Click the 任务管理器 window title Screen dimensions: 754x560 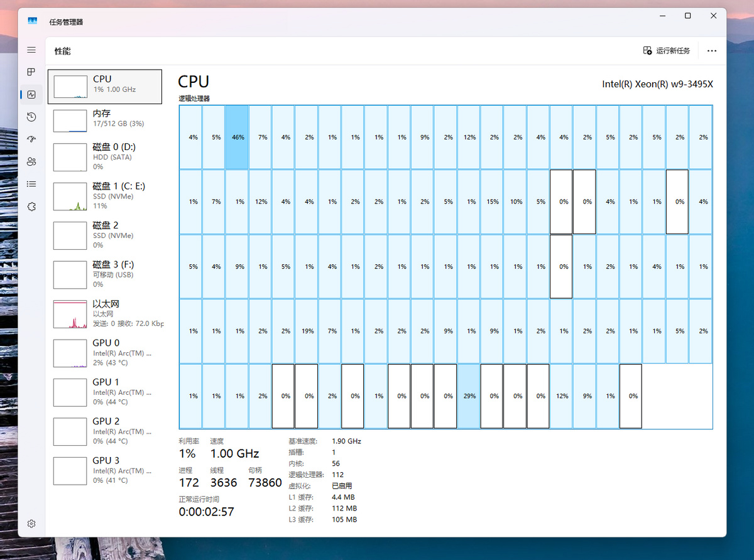point(66,22)
